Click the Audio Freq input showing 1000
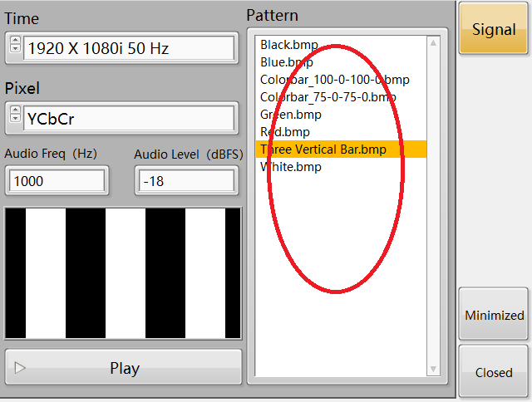 click(57, 180)
